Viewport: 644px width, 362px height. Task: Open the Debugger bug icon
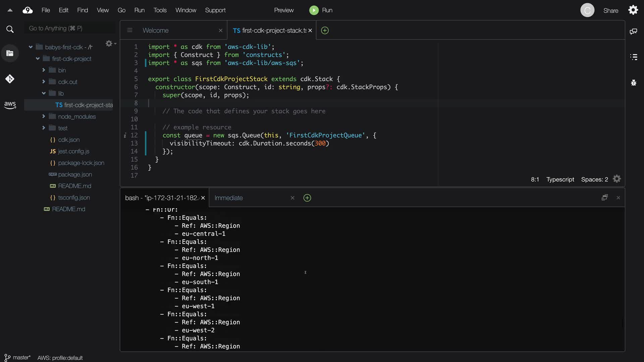pos(633,83)
